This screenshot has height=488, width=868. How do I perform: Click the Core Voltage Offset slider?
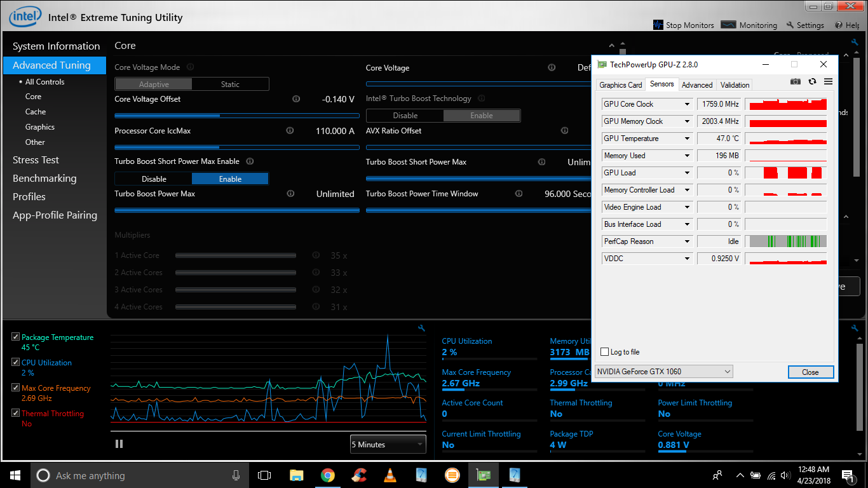pos(236,116)
